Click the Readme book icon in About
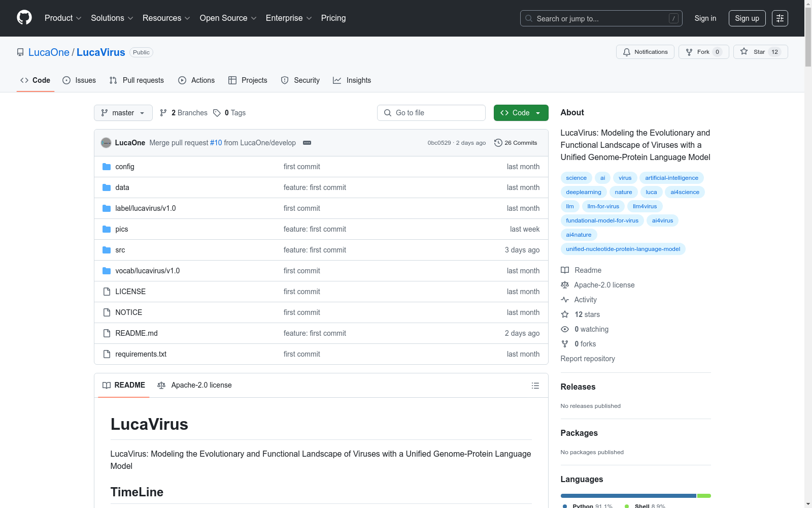This screenshot has height=508, width=812. click(x=565, y=270)
